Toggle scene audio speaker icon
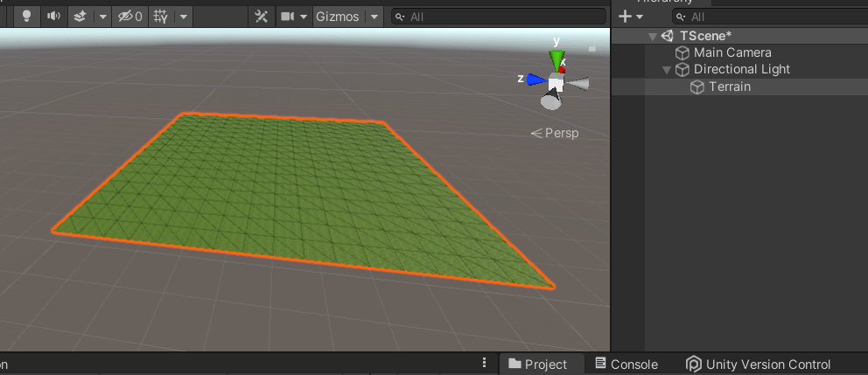Image resolution: width=868 pixels, height=375 pixels. pos(53,17)
